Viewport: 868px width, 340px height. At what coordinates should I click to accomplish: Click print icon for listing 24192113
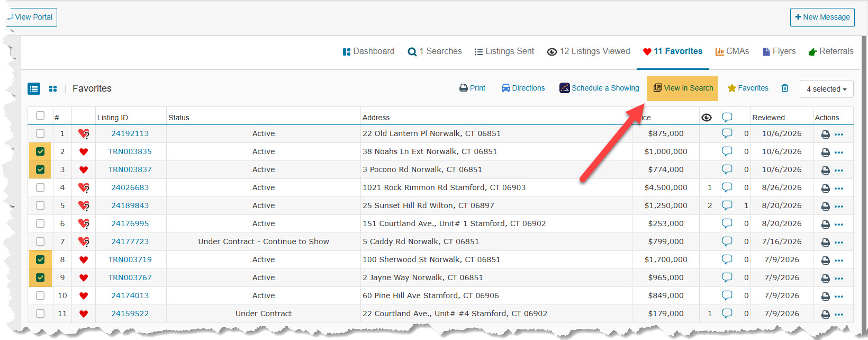coord(825,134)
